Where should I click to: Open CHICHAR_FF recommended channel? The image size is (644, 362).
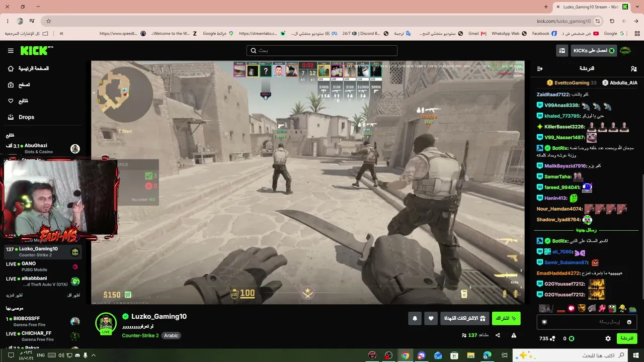pyautogui.click(x=43, y=336)
